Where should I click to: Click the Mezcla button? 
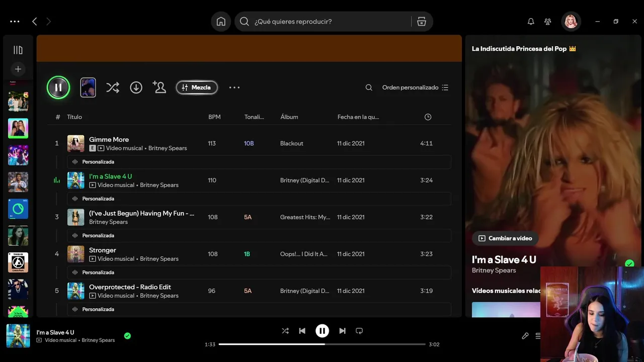[x=197, y=87]
